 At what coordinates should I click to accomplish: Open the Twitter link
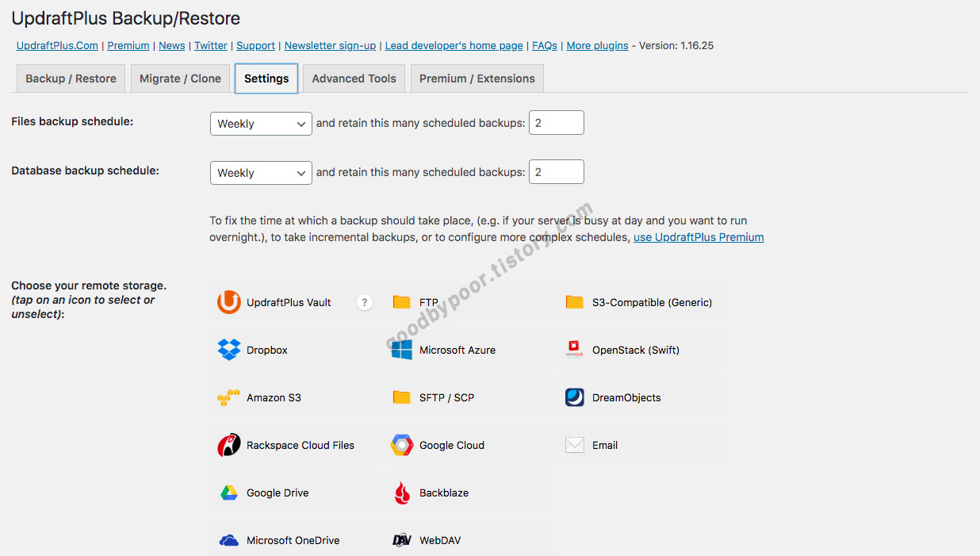pos(211,45)
